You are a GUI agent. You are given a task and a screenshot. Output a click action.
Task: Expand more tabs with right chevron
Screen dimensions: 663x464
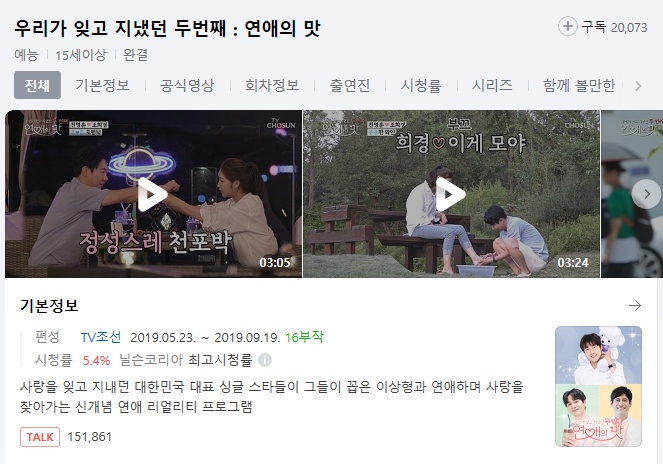[x=638, y=86]
